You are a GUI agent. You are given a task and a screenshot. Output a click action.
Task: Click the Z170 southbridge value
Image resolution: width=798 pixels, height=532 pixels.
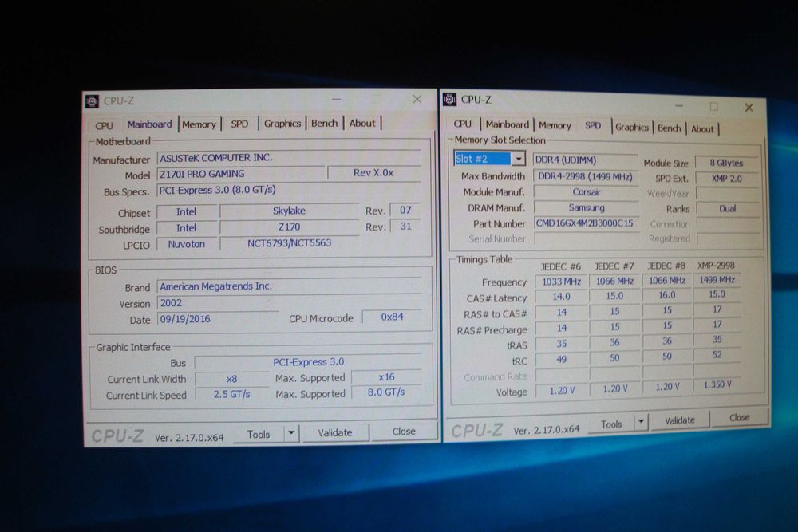pyautogui.click(x=289, y=227)
